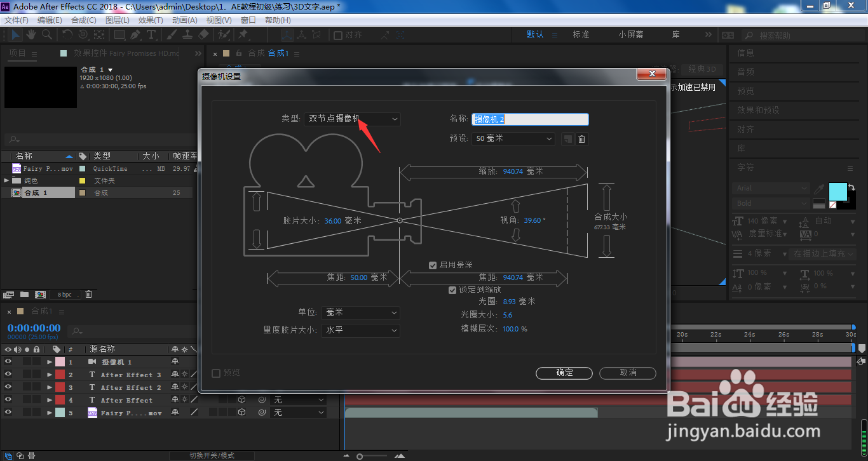Click the 8 bpc color depth button
The width and height of the screenshot is (868, 461).
tap(65, 295)
